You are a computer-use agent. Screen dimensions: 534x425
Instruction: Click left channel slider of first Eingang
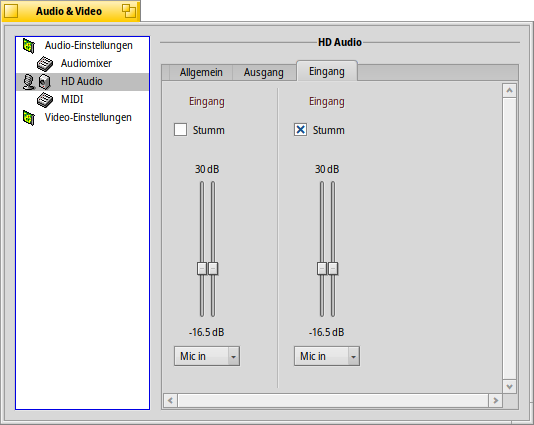(202, 268)
